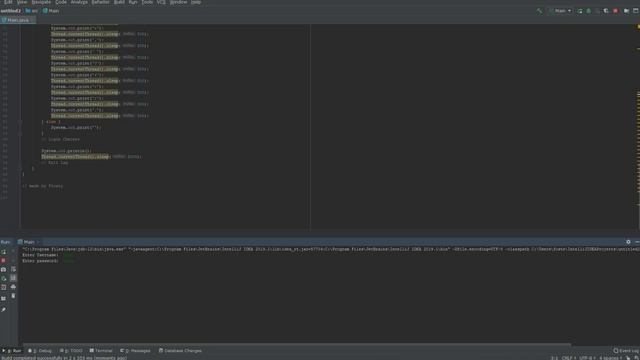The width and height of the screenshot is (640, 360).
Task: Select the Main.java editor tab
Action: [x=18, y=20]
